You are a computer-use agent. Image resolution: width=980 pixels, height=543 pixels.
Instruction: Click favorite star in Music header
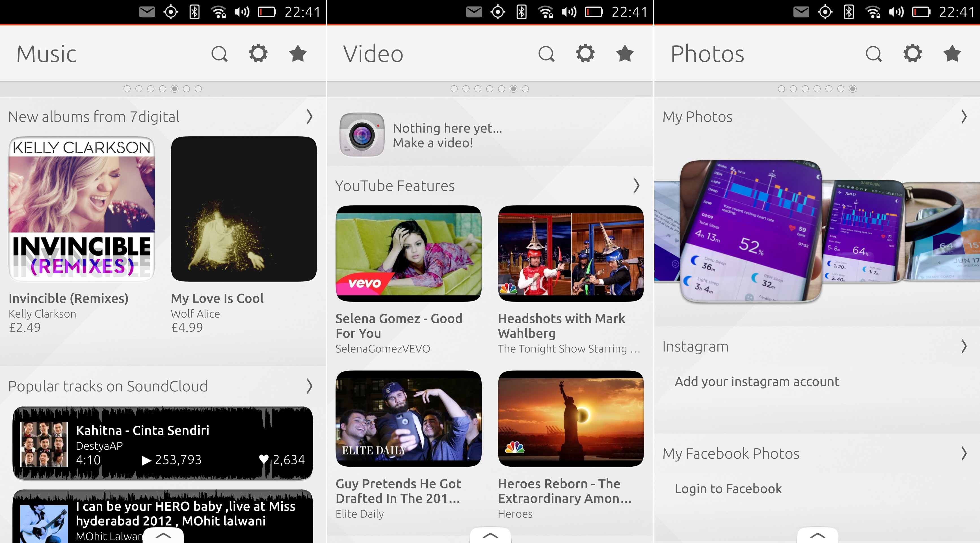[x=298, y=54]
